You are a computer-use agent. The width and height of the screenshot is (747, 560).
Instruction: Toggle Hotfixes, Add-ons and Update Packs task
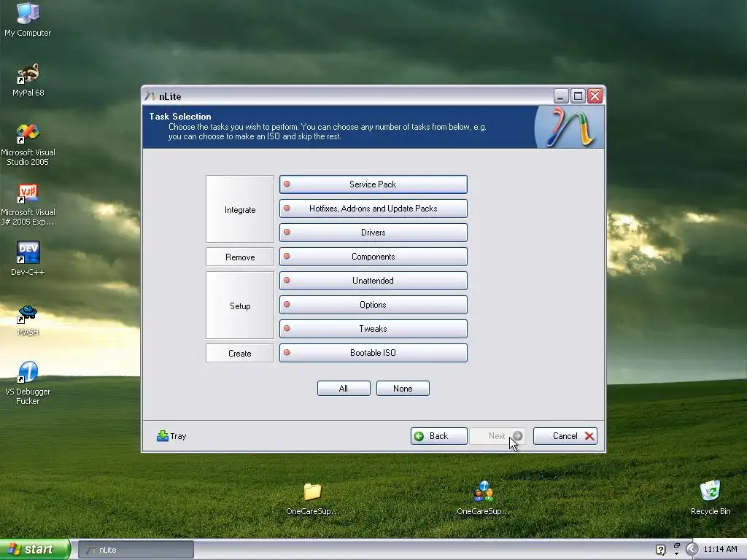373,209
